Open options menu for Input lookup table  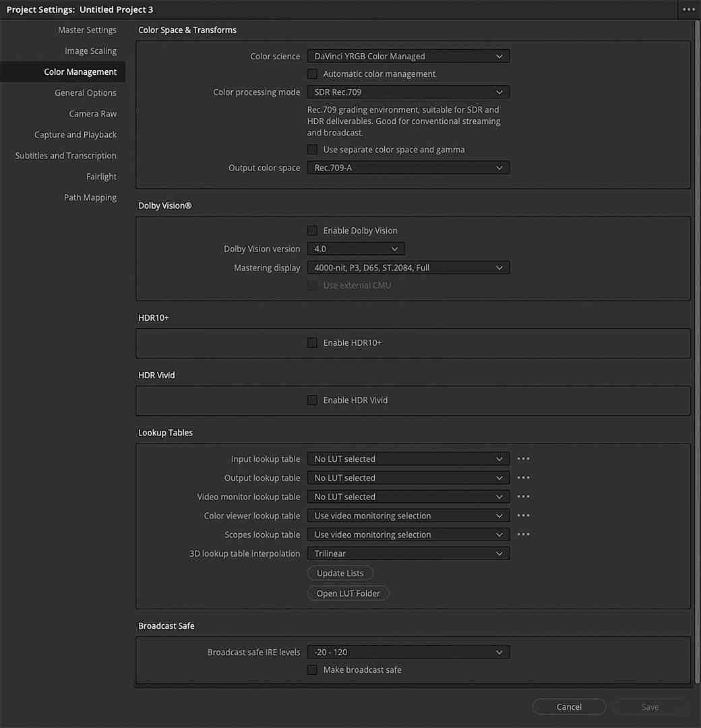523,458
